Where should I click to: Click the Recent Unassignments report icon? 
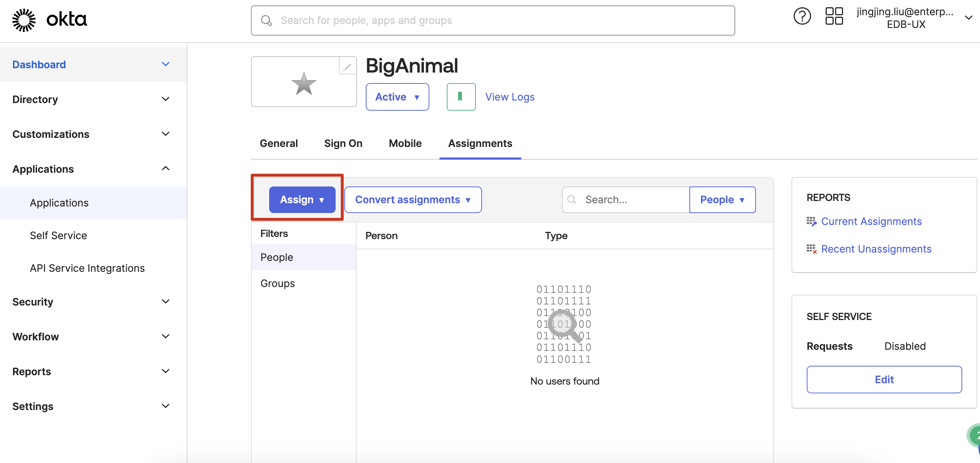pyautogui.click(x=811, y=249)
